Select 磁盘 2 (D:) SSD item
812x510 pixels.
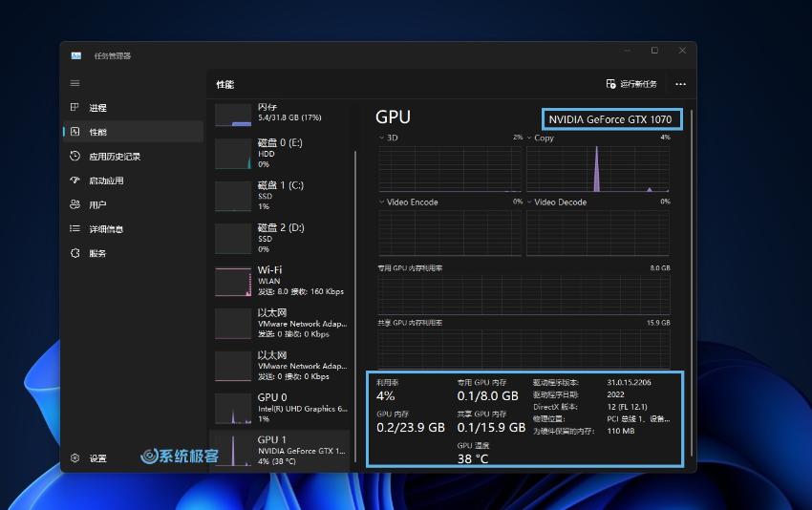280,238
